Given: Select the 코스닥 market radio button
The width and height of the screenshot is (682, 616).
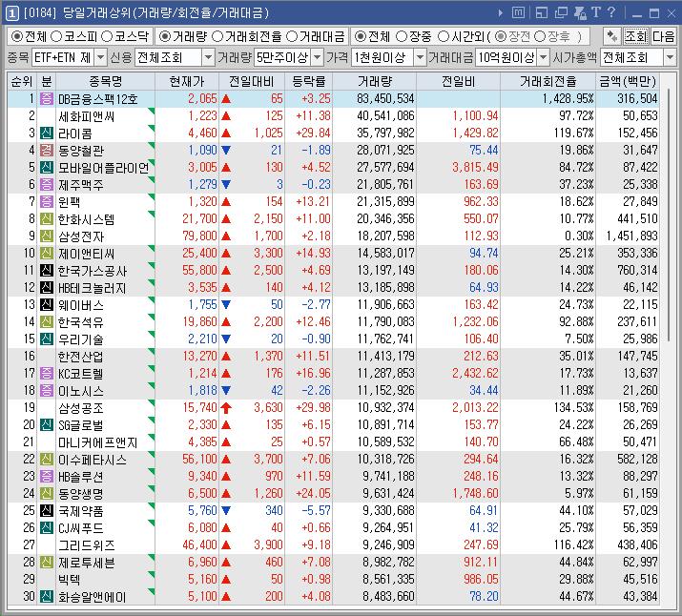Looking at the screenshot, I should coord(107,36).
